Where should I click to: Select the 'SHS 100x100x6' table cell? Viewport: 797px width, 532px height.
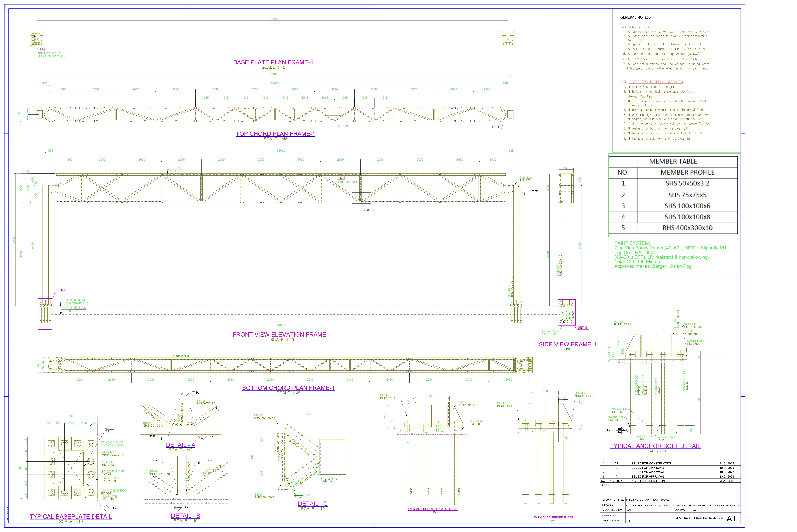coord(687,206)
